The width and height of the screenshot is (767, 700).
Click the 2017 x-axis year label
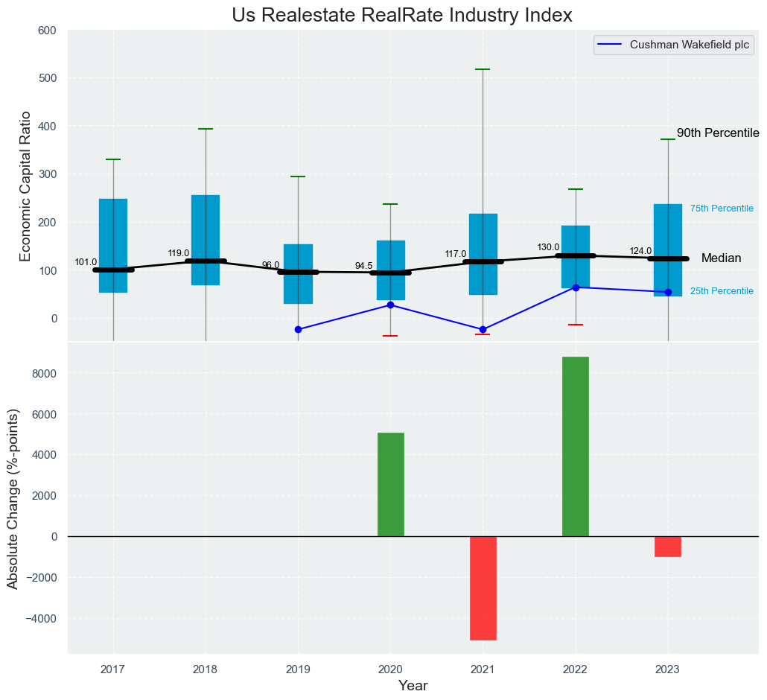click(113, 669)
